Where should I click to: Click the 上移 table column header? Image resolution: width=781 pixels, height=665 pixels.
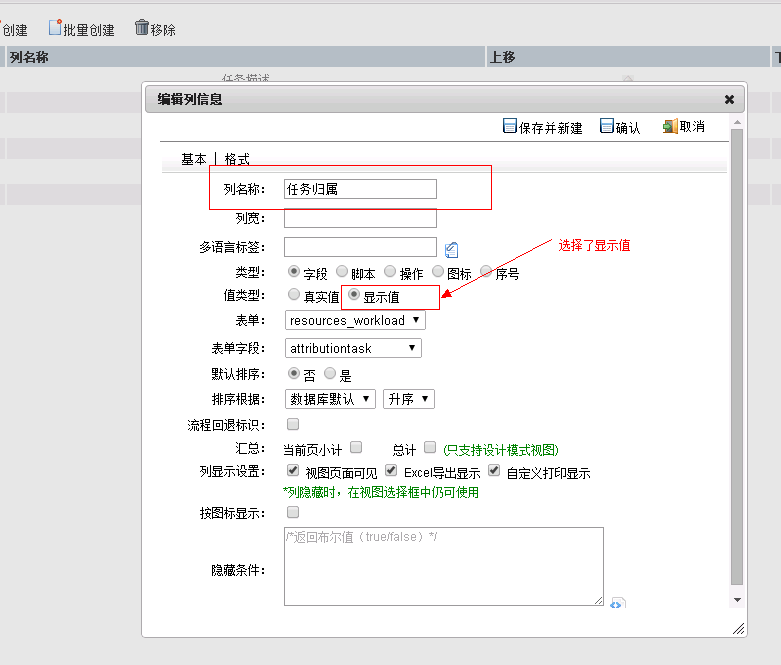click(x=628, y=57)
